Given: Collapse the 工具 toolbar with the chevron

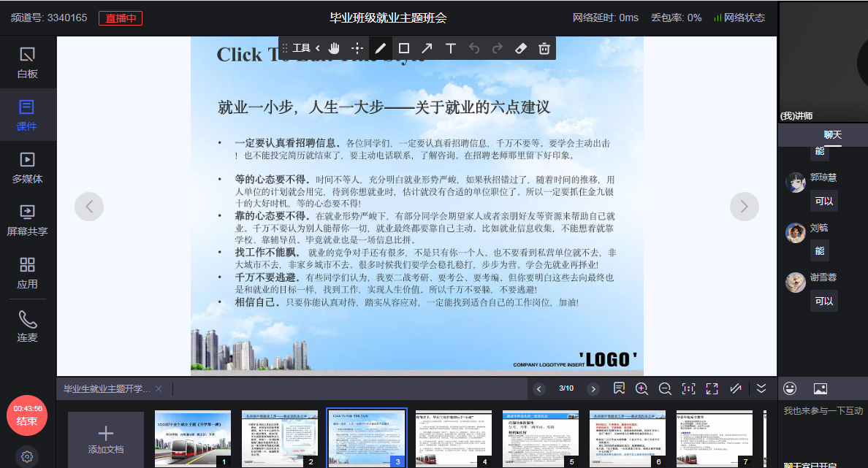Looking at the screenshot, I should pyautogui.click(x=318, y=48).
